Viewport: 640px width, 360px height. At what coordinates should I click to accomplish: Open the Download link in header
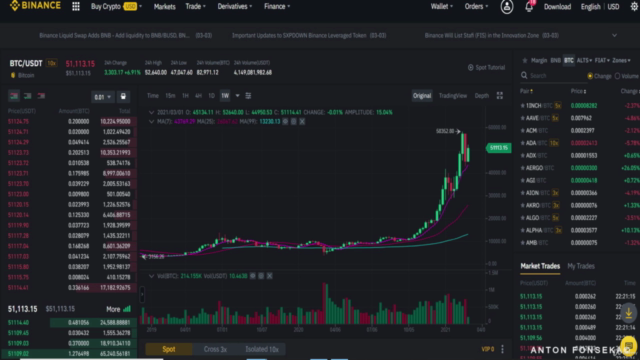[x=557, y=7]
